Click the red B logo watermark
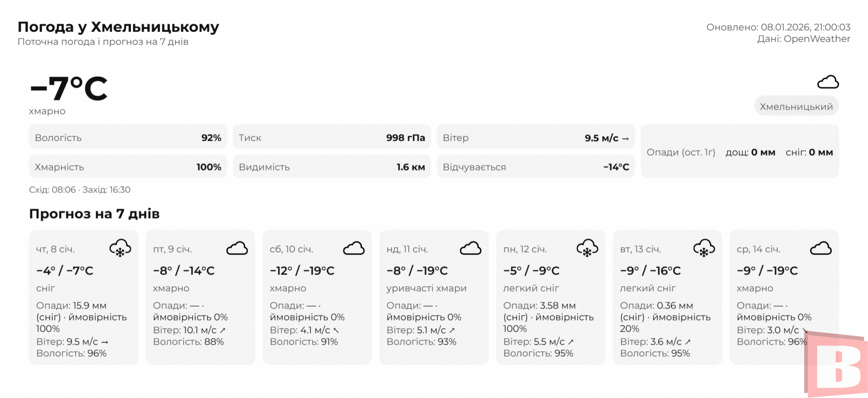 coord(836,365)
